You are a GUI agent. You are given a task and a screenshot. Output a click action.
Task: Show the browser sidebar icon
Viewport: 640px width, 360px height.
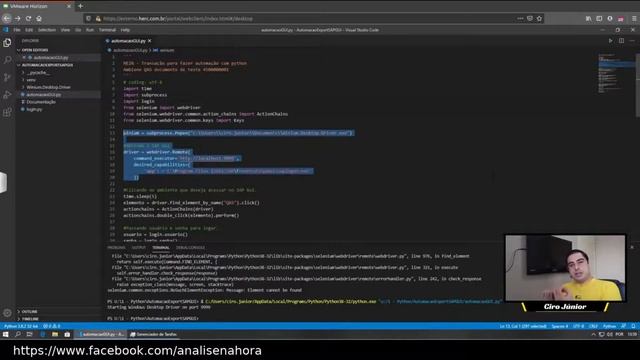coord(599,18)
